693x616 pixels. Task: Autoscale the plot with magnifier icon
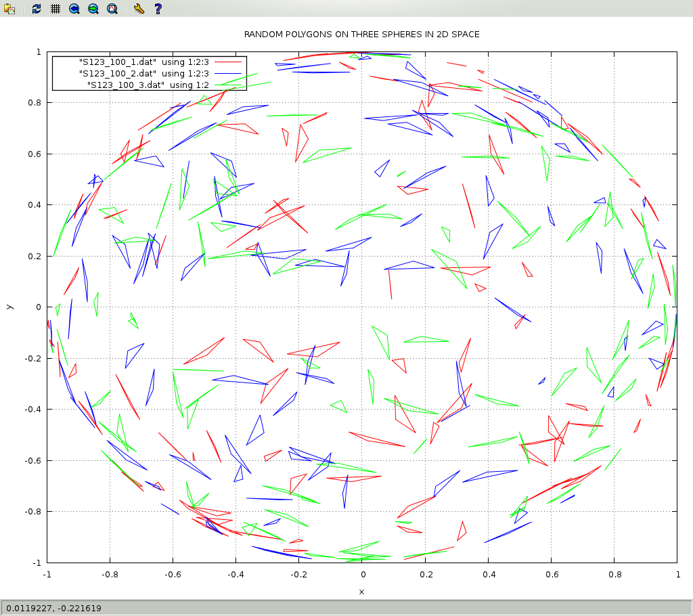tap(112, 9)
